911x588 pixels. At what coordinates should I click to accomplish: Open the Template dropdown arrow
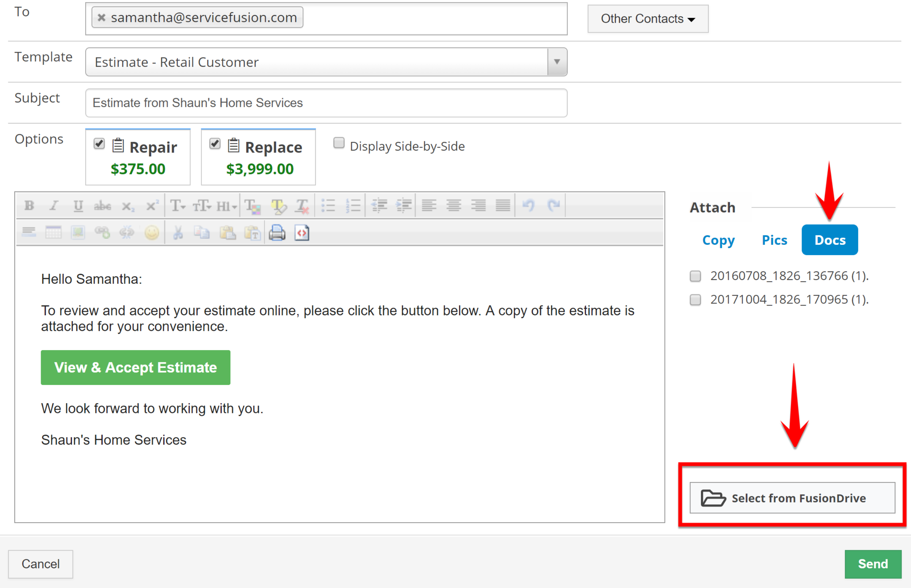[557, 62]
